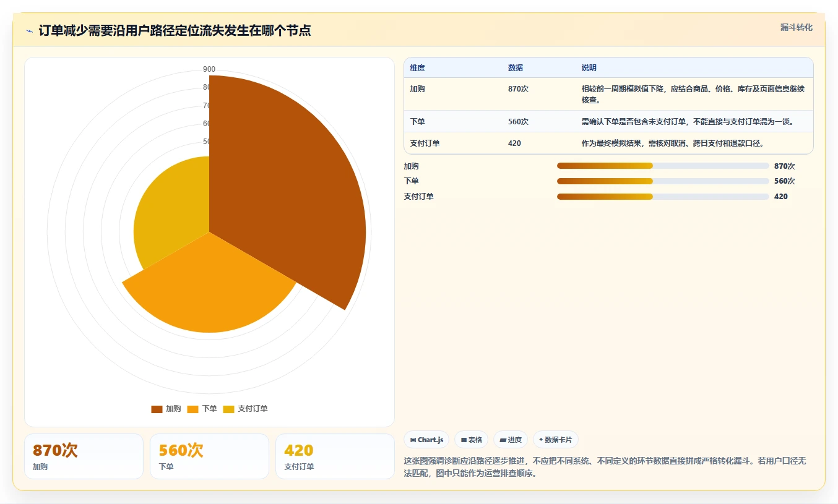Click the title 订单减少需要沿用户路径定位流失

[x=175, y=30]
